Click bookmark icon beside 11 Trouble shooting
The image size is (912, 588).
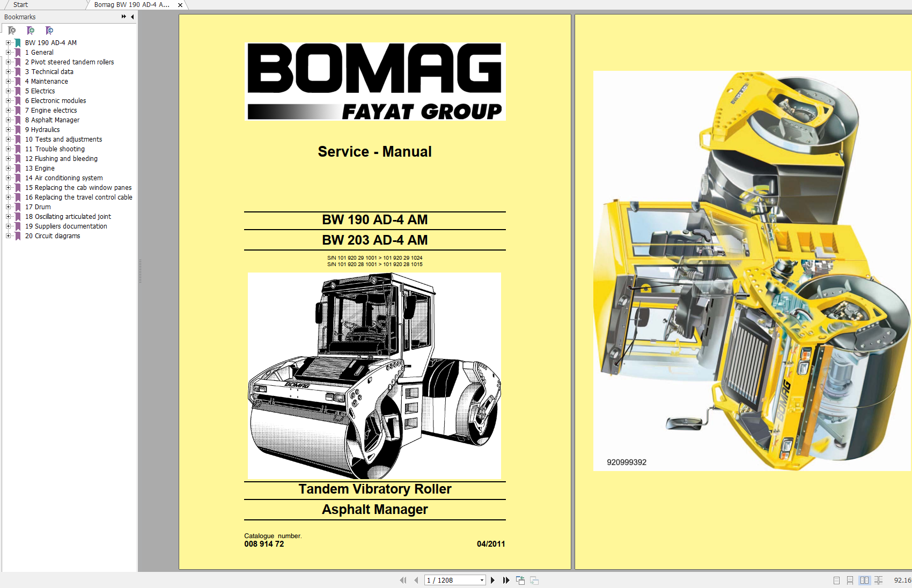coord(18,149)
